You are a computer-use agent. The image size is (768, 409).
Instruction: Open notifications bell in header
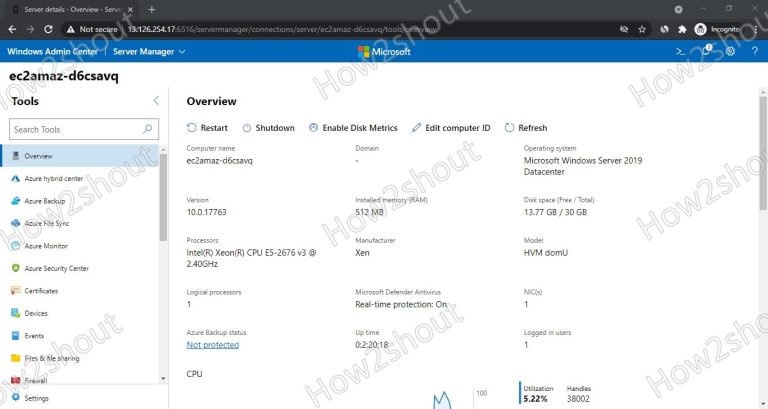coord(706,50)
